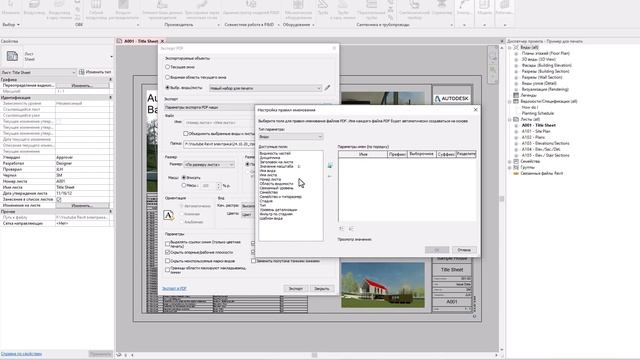Open the print set dropdown in PDF export
Image resolution: width=640 pixels, height=360 pixels.
pyautogui.click(x=265, y=88)
